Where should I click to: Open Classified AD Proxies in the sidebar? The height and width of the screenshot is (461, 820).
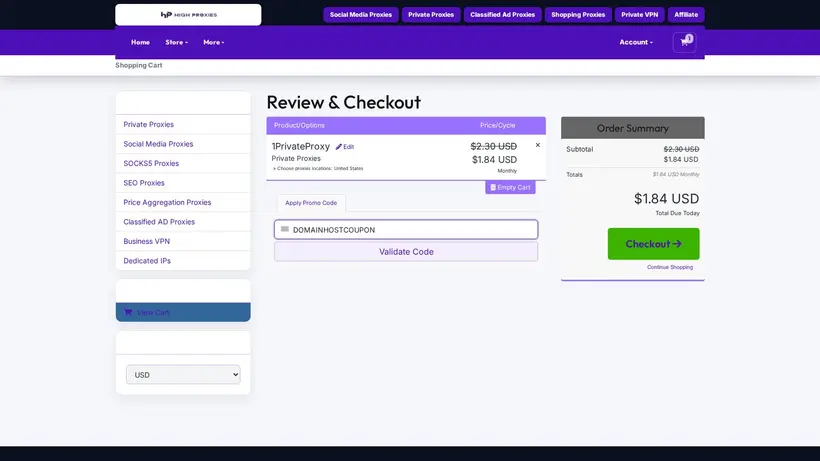[x=183, y=222]
